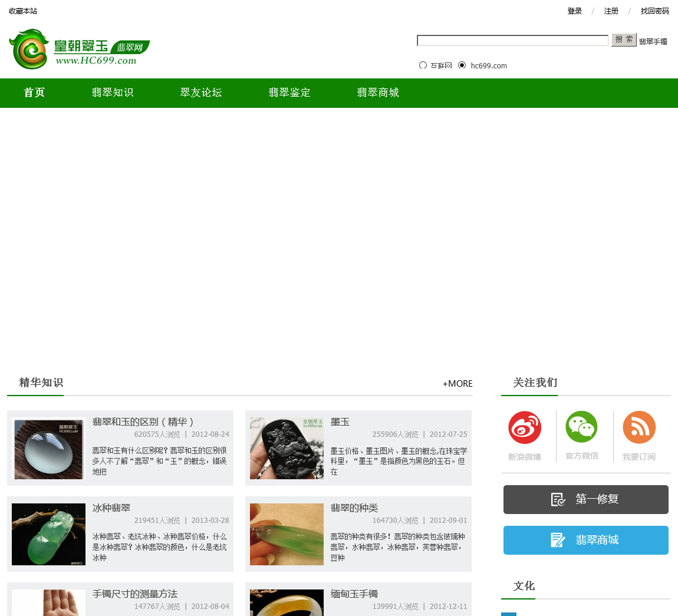Open 翡翠知识 navigation item
Image resolution: width=678 pixels, height=616 pixels.
[x=113, y=93]
